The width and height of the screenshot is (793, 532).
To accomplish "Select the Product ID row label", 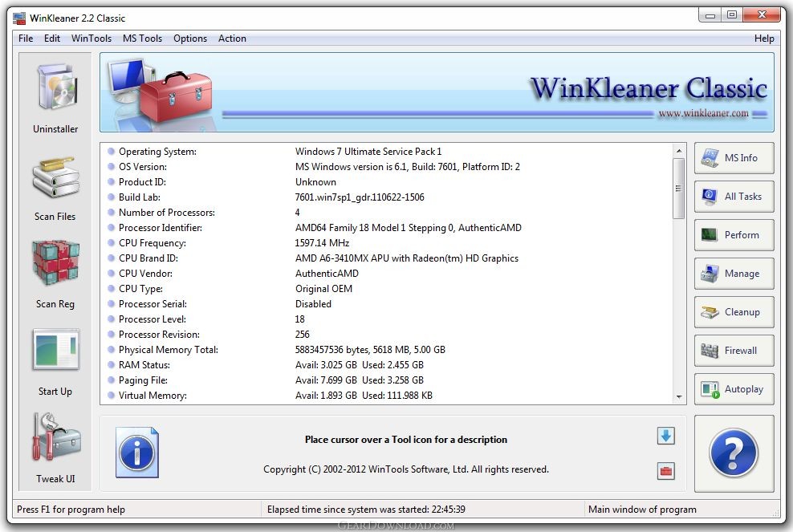I will coord(142,182).
